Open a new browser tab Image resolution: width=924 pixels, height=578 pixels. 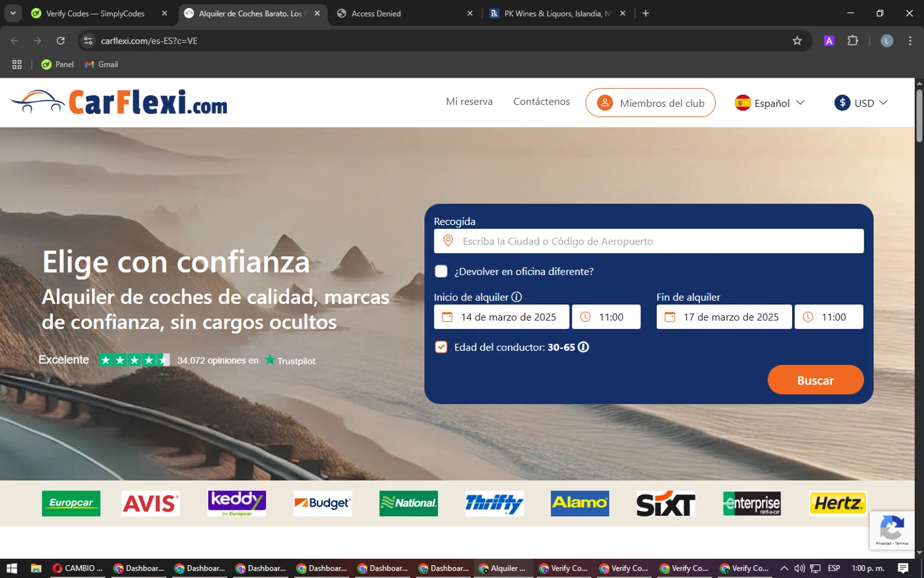click(646, 13)
